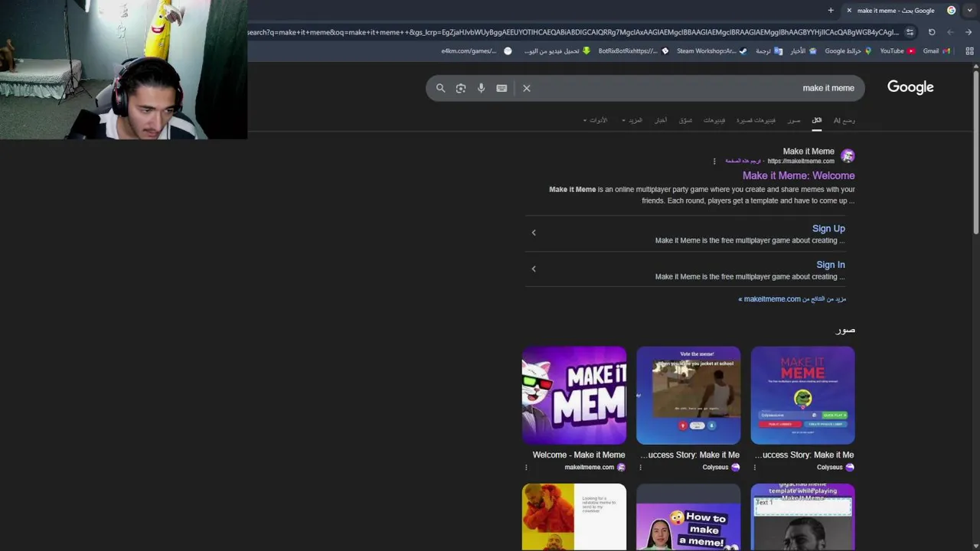Expand the Sign In sitelink chevron

point(534,269)
